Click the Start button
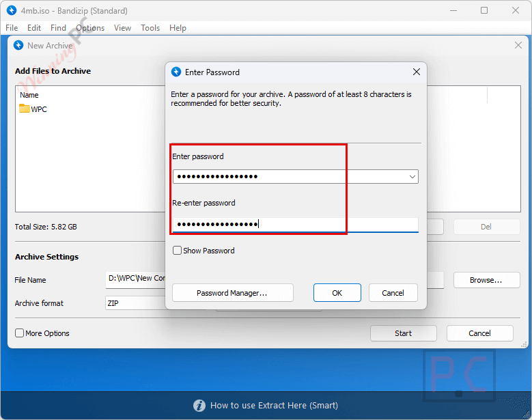 403,333
